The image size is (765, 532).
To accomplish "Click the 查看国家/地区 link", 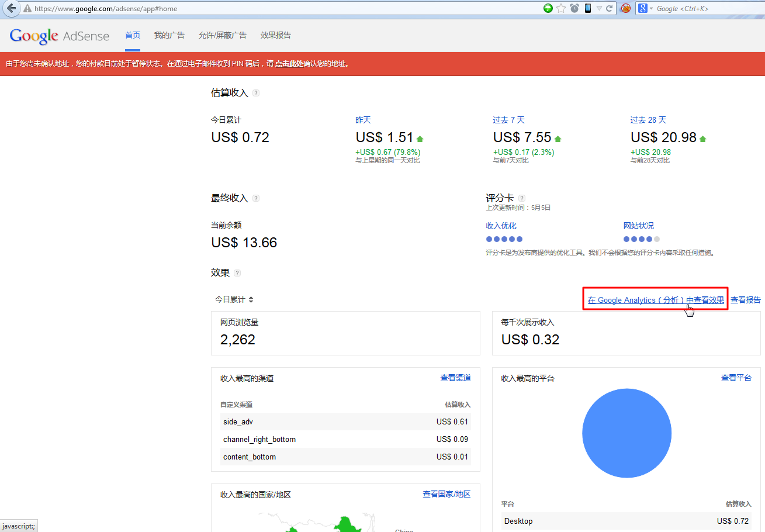I will (x=446, y=494).
